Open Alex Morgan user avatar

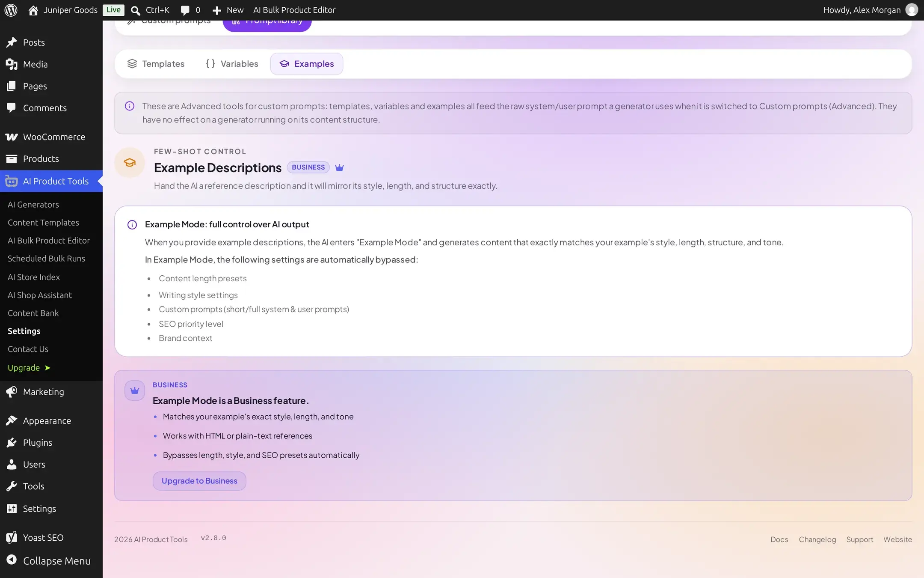912,10
